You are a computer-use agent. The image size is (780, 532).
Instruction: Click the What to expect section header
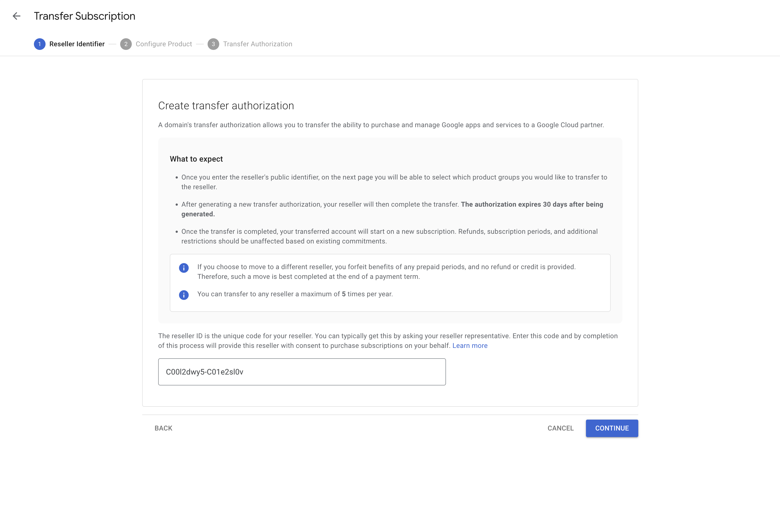coord(196,159)
